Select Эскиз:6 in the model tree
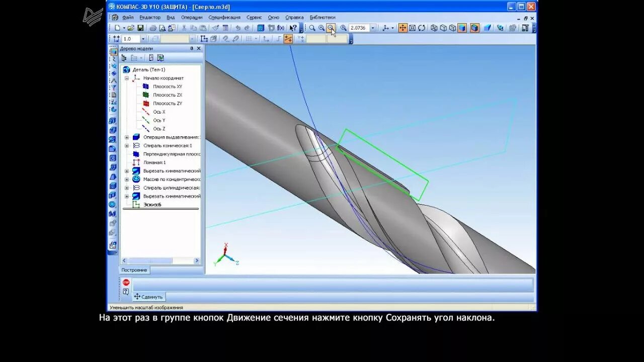This screenshot has height=362, width=644. click(152, 205)
